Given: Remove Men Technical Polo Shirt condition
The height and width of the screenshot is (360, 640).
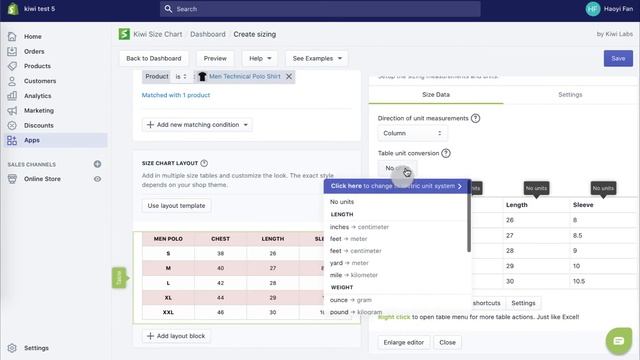Looking at the screenshot, I should click(289, 76).
